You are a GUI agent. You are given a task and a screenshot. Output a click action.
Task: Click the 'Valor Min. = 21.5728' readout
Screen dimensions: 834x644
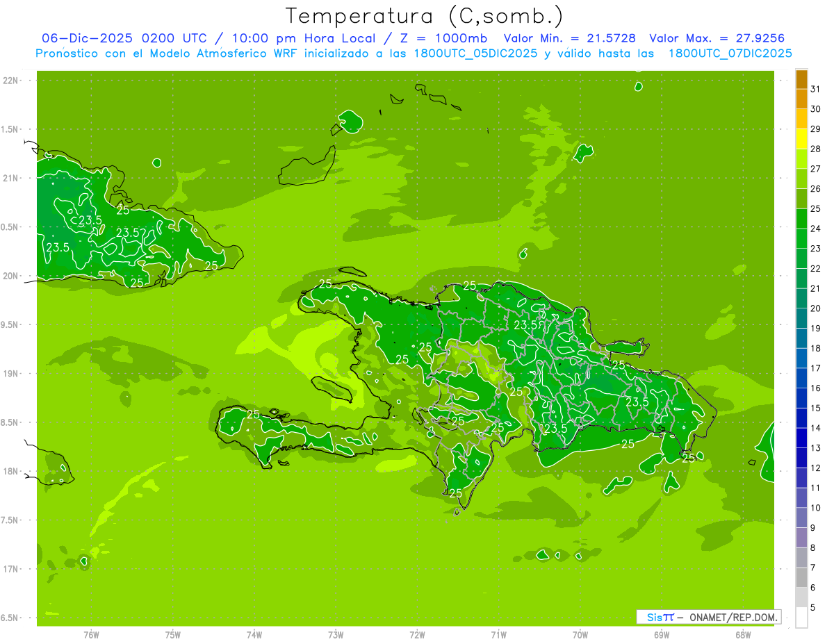click(x=570, y=39)
